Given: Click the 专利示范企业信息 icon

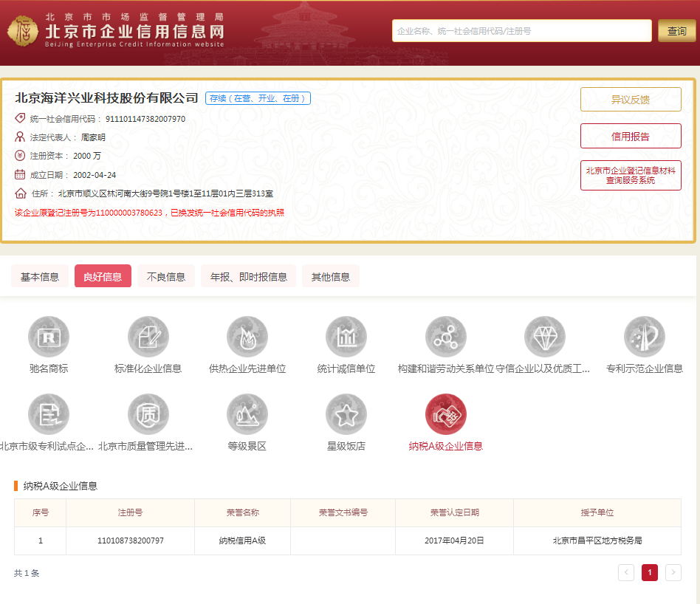Looking at the screenshot, I should point(644,337).
